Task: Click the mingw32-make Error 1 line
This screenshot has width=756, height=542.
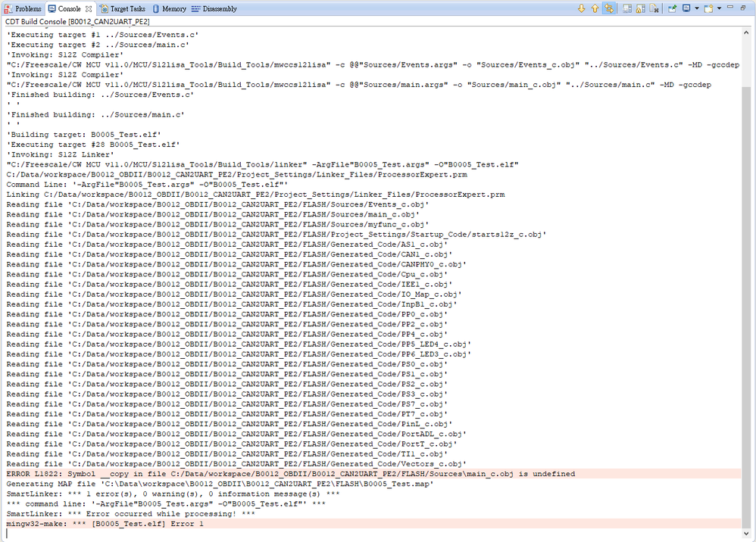Action: pos(105,524)
